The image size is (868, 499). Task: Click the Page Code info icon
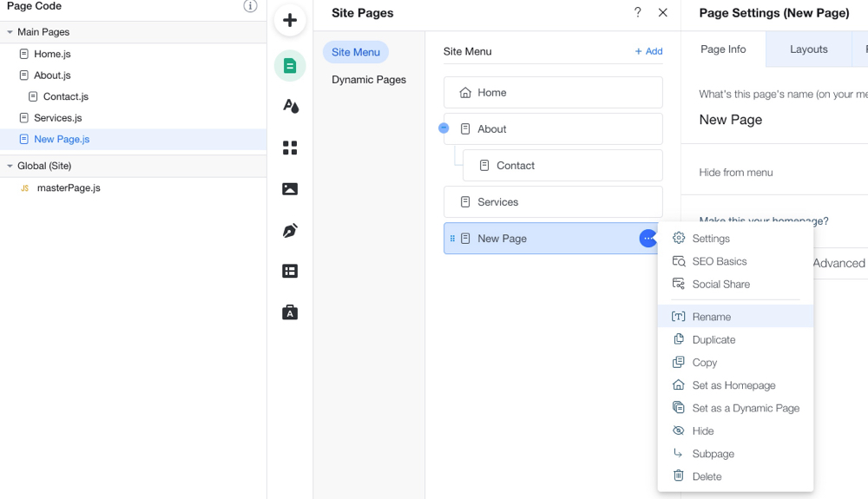[x=250, y=6]
